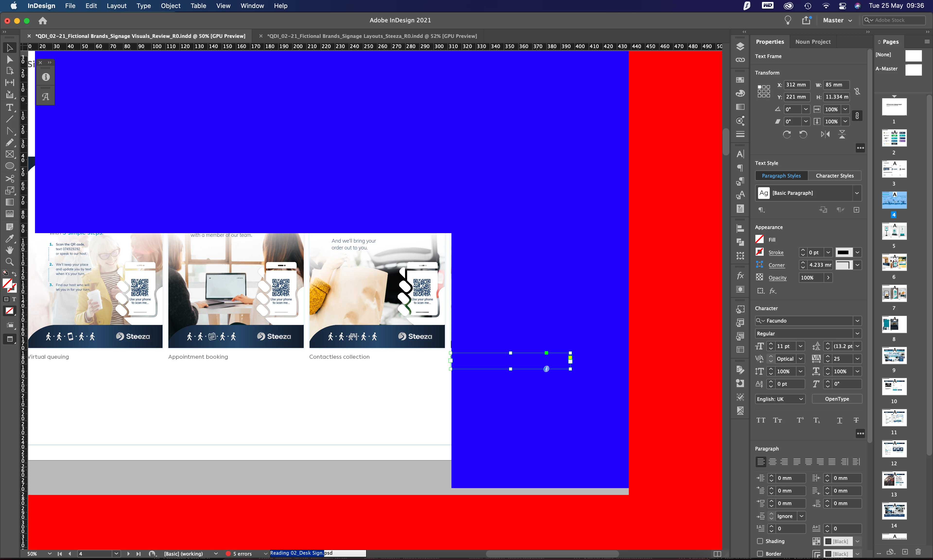Enable the Border checkbox
Viewport: 933px width, 560px height.
click(760, 554)
